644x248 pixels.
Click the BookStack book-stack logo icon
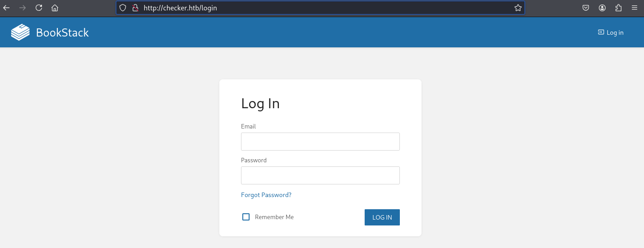(20, 32)
